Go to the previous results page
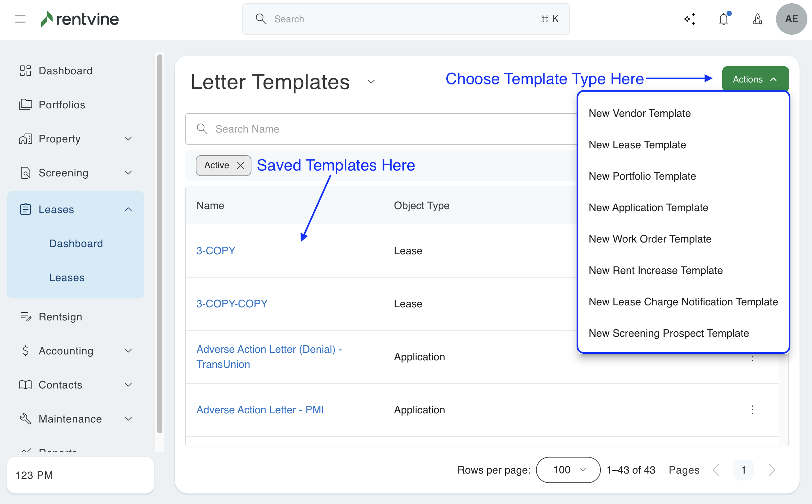812x504 pixels. click(x=716, y=470)
